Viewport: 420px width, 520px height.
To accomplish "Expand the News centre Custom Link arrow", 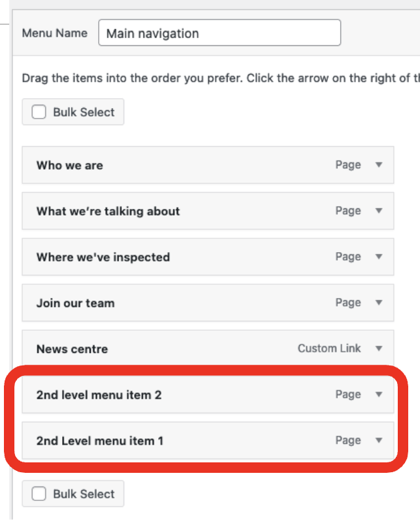I will [378, 348].
